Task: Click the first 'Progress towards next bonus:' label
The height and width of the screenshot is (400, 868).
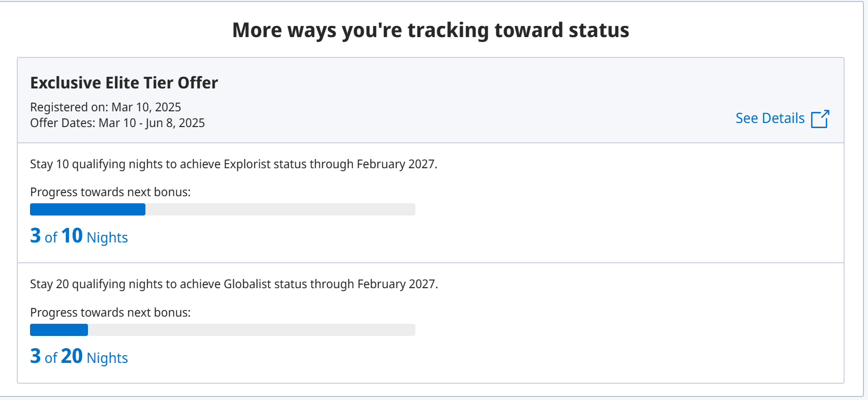Action: tap(110, 192)
